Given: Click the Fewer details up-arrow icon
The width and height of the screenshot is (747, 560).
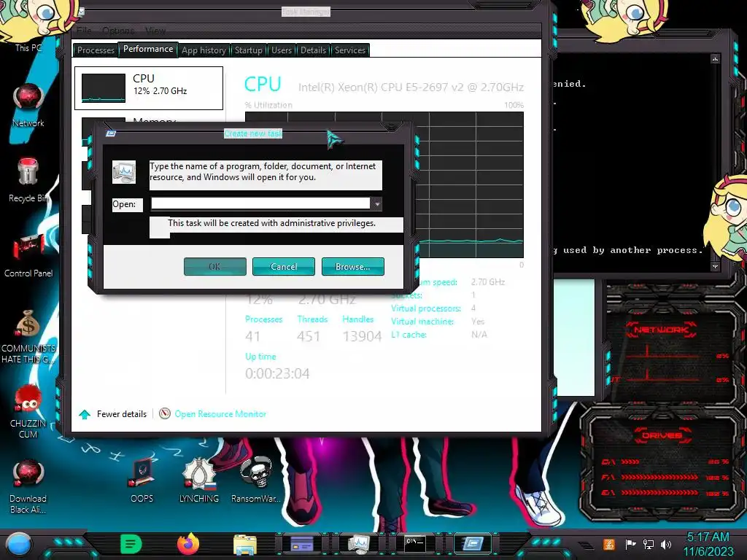Looking at the screenshot, I should click(85, 414).
